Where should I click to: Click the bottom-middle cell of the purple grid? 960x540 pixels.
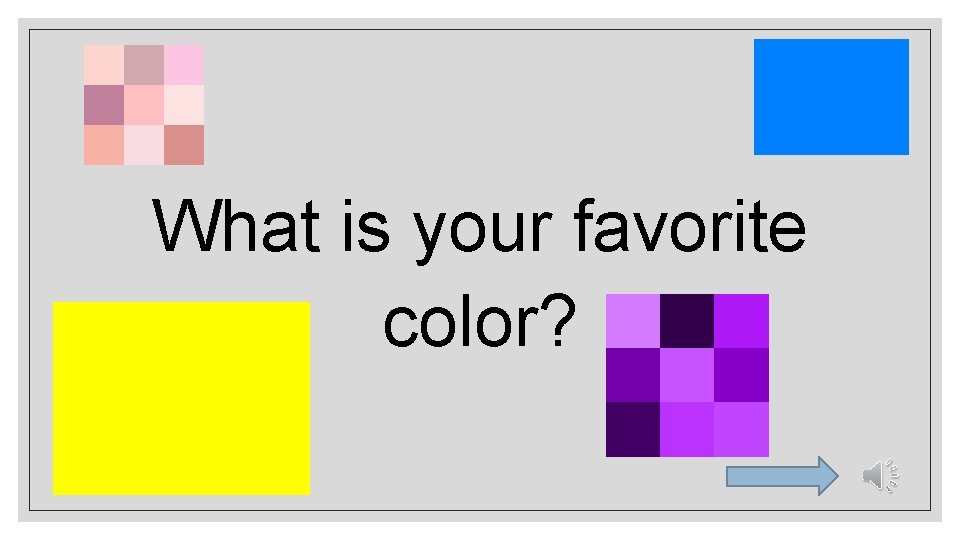click(x=687, y=429)
